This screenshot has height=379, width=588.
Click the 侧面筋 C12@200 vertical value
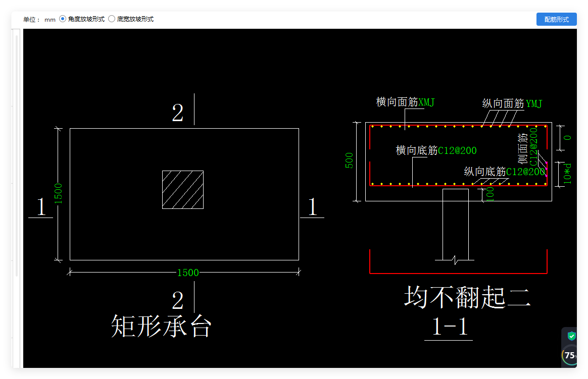pyautogui.click(x=533, y=146)
